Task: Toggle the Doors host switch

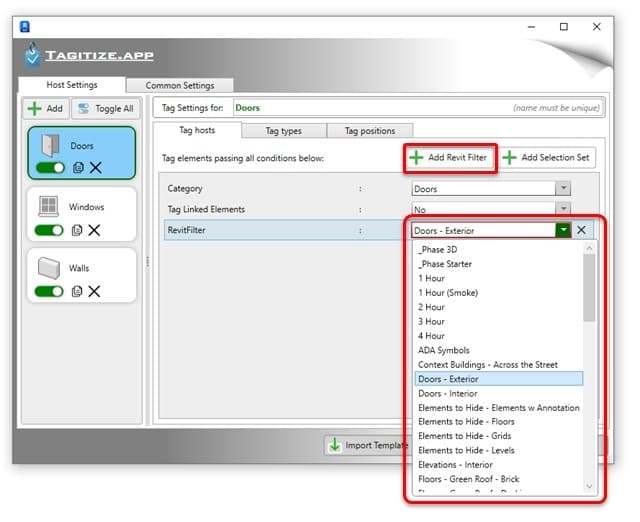Action: (50, 168)
